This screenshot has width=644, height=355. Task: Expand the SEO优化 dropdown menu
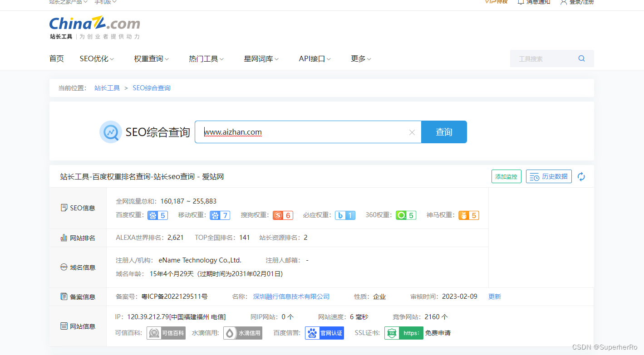(97, 58)
